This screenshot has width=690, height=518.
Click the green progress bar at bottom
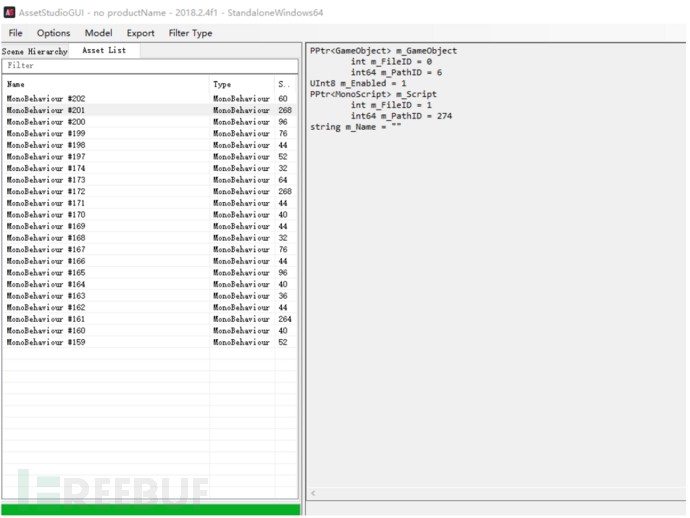pyautogui.click(x=150, y=509)
